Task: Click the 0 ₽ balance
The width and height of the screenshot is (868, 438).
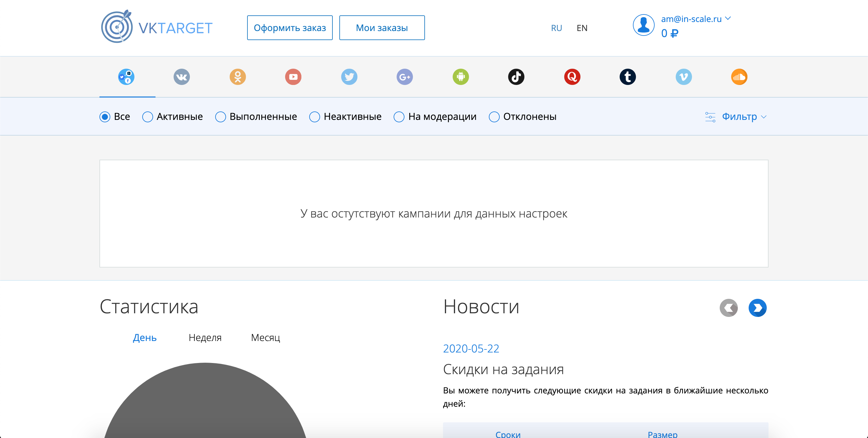Action: click(669, 33)
